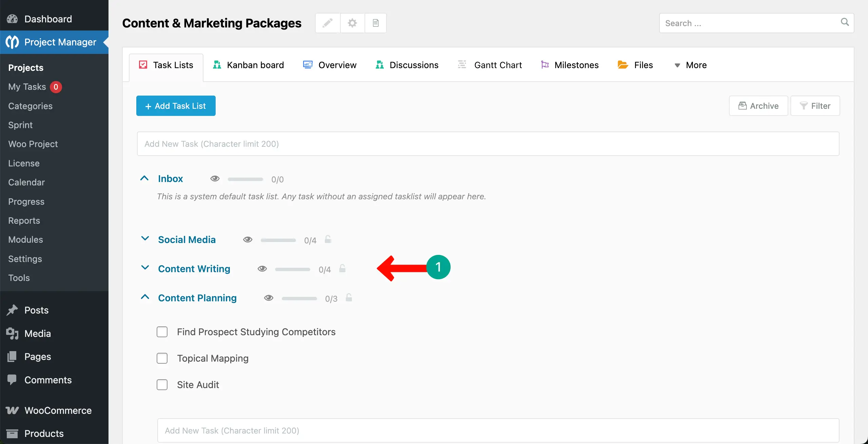The width and height of the screenshot is (868, 444).
Task: Open the Gantt Chart tab
Action: pyautogui.click(x=490, y=65)
